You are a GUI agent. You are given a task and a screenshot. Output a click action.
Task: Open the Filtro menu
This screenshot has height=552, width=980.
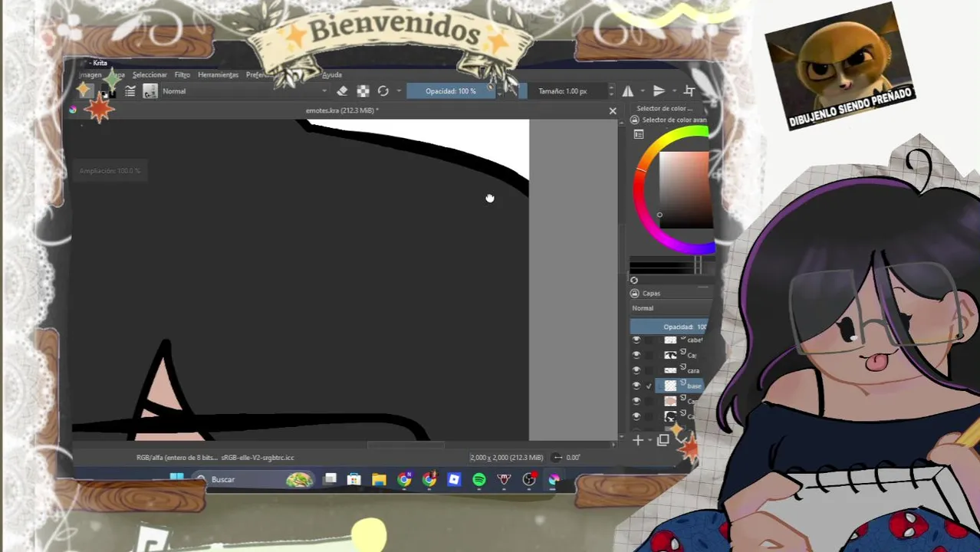(x=182, y=74)
